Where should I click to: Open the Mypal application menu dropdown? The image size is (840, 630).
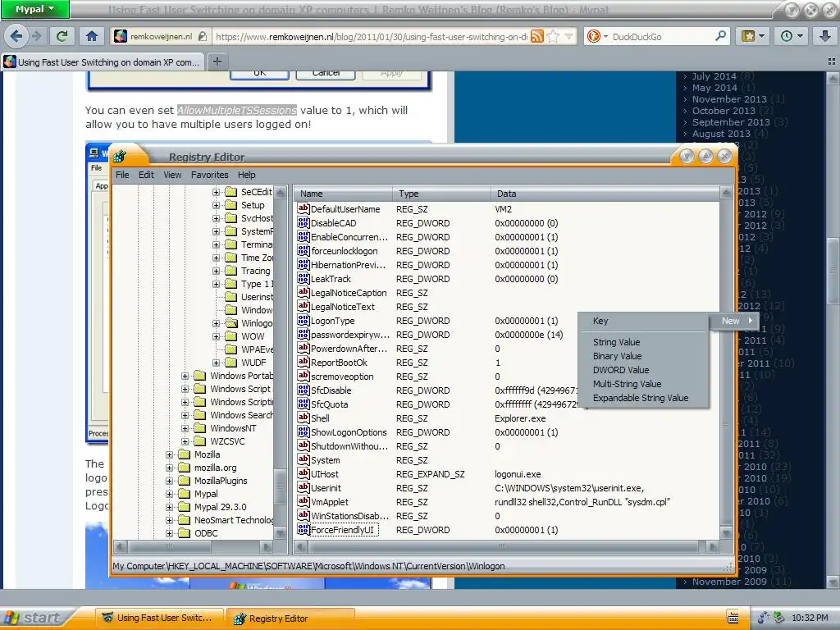coord(34,9)
